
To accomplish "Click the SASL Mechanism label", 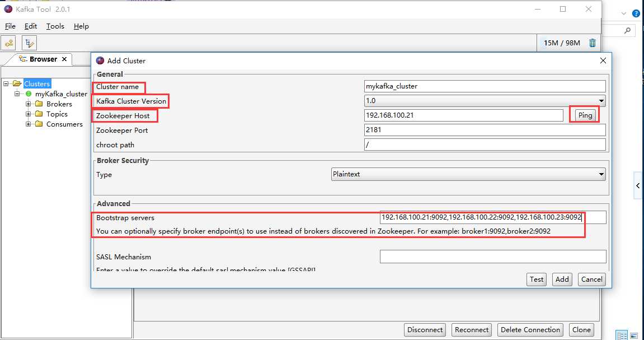I will tap(124, 257).
